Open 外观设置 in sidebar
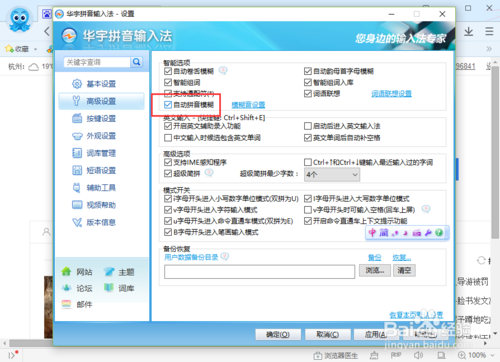This screenshot has height=362, width=500. point(101,136)
